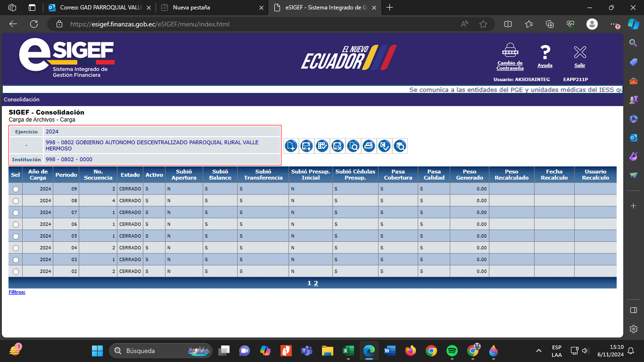
Task: Show hidden icons in system tray
Action: [x=539, y=351]
